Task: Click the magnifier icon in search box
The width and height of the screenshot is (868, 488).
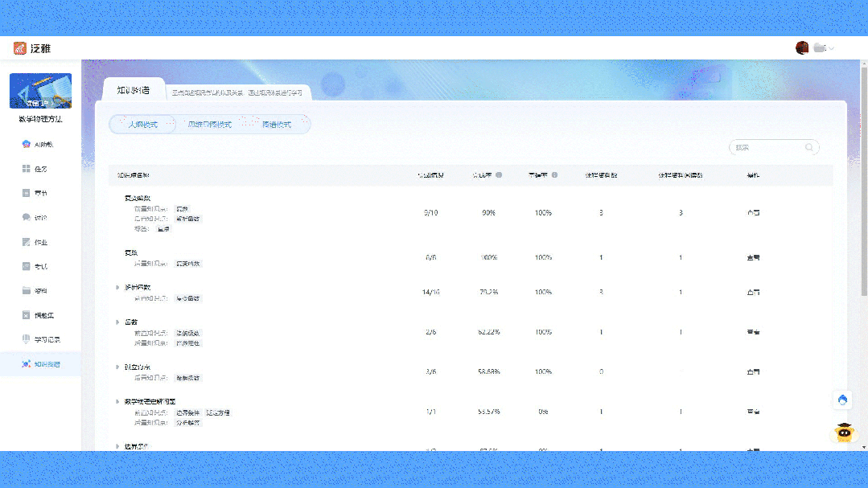Action: [x=809, y=147]
